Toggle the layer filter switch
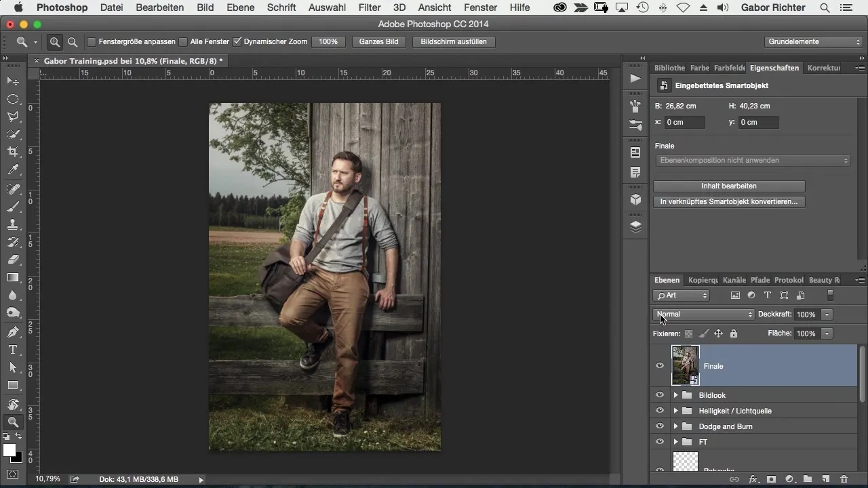Screen dimensions: 868x488 [830, 296]
